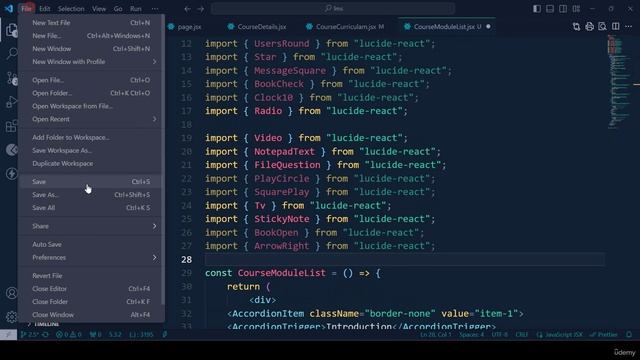
Task: Open Run and Debug view
Action: 11,102
